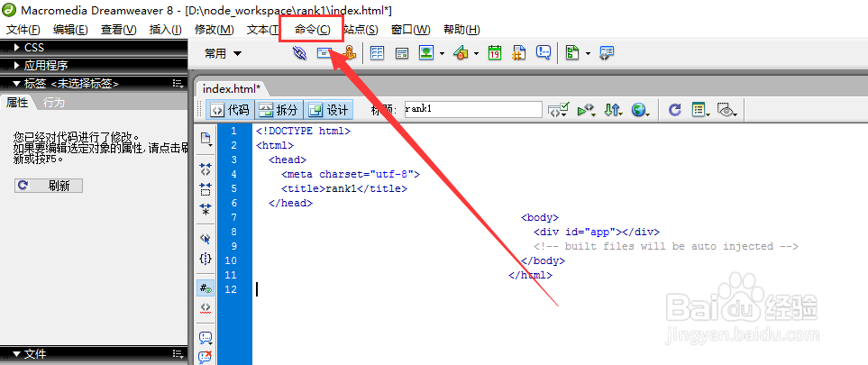Toggle line numbers in code view
Image resolution: width=868 pixels, height=365 pixels.
(x=206, y=288)
